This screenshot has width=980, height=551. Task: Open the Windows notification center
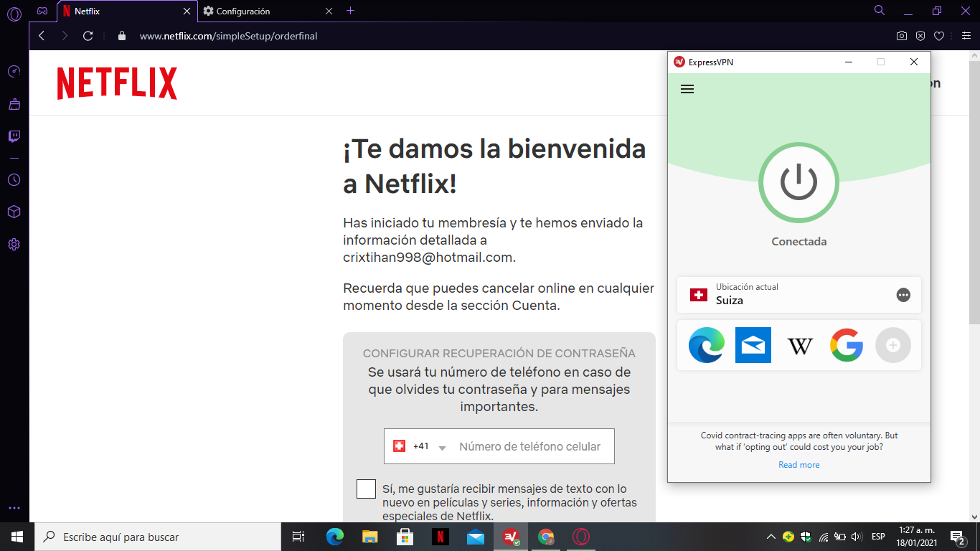tap(957, 537)
